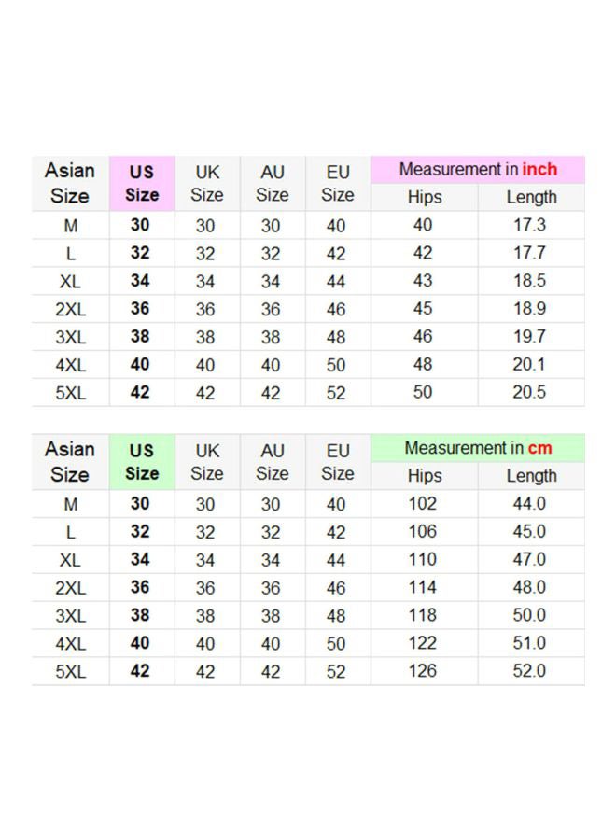Click Asian Size header in inch table
This screenshot has width=616, height=840.
tap(70, 183)
